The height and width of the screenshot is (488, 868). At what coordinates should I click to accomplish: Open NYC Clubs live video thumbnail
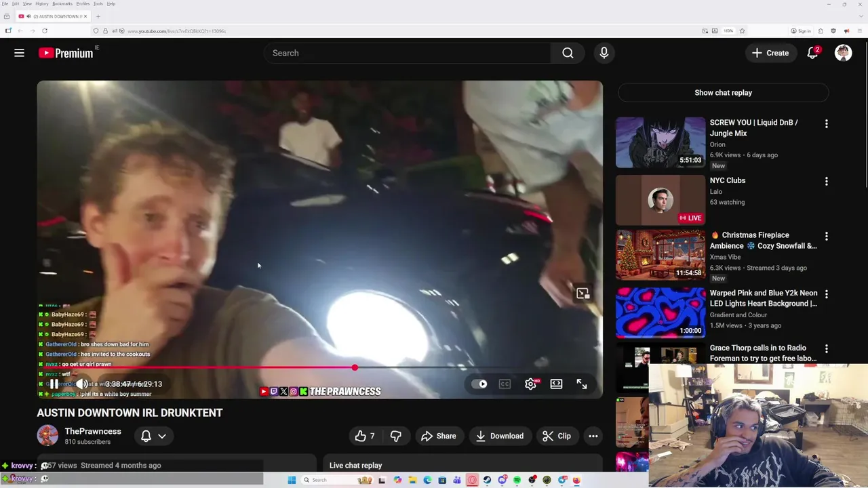[x=660, y=200]
